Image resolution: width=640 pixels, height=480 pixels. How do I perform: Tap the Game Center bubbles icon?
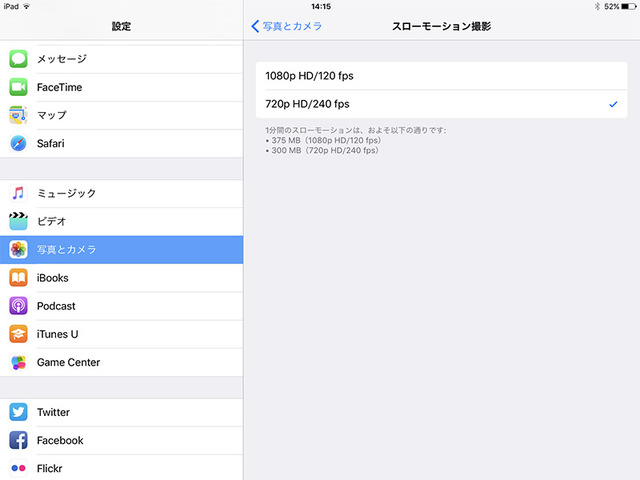(18, 362)
